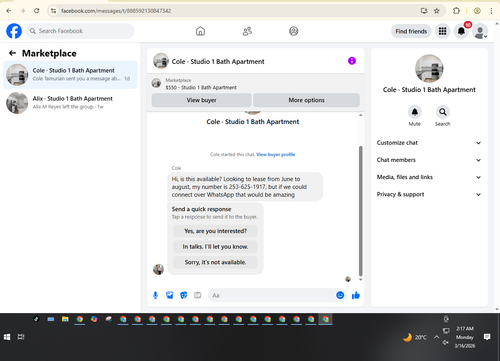
Task: Click Cole's large profile picture in info panel
Action: tap(429, 68)
